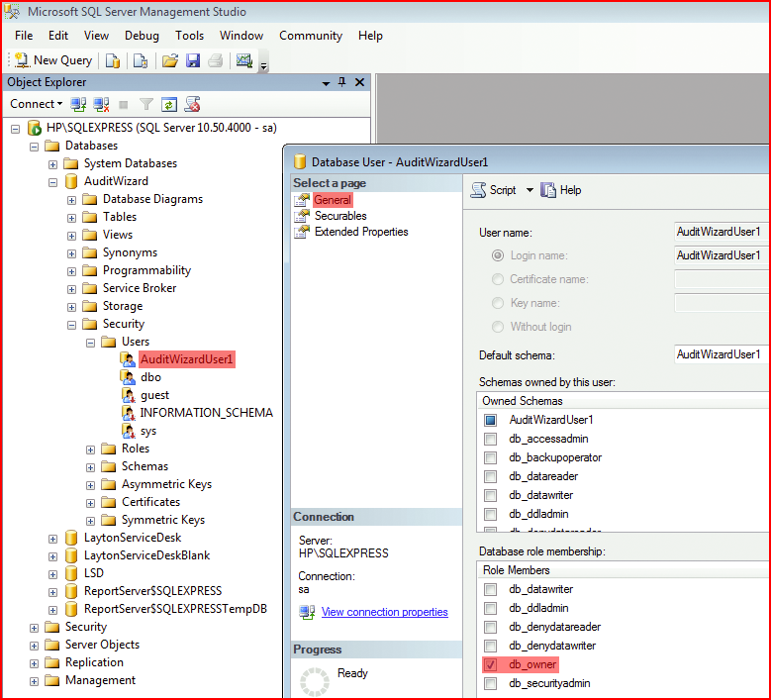Click the Save icon in the toolbar
The height and width of the screenshot is (700, 771).
coord(193,60)
